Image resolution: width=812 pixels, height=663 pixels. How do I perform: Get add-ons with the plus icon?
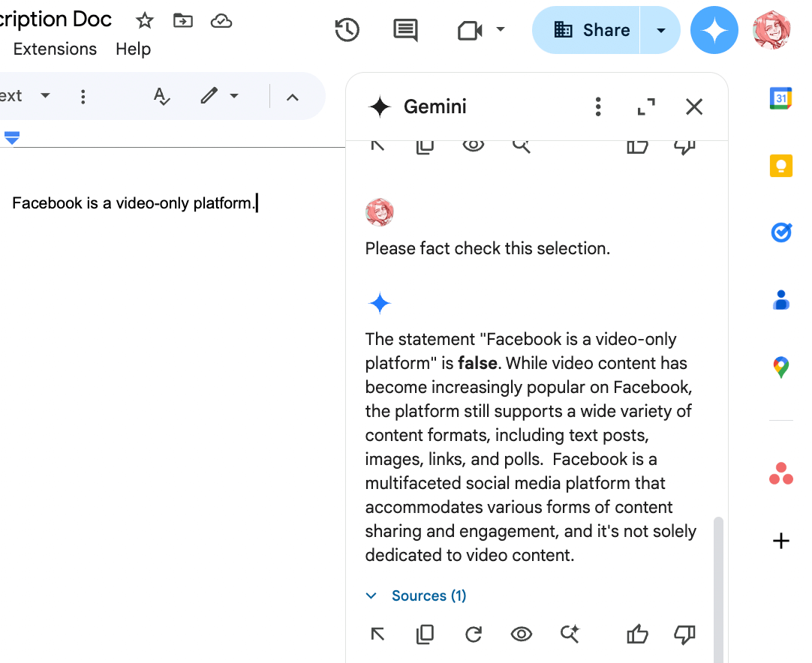click(x=781, y=541)
